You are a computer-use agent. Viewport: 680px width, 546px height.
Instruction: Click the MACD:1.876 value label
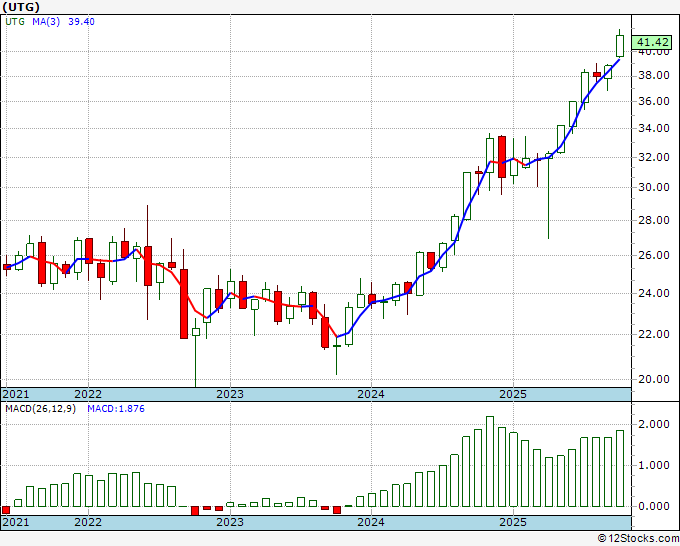(116, 409)
